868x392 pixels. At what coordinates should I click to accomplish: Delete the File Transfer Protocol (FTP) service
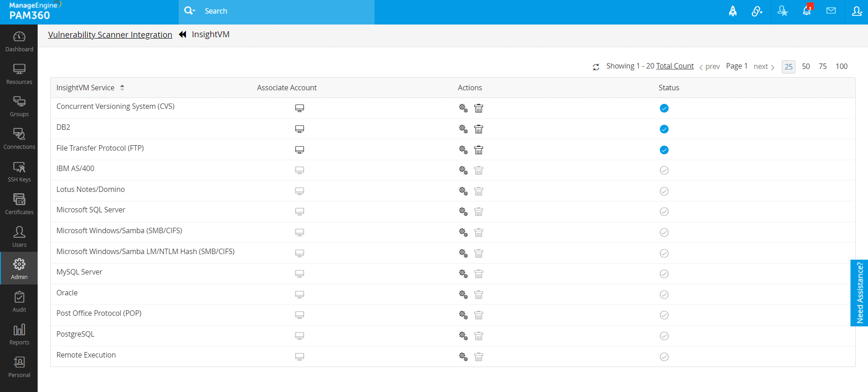478,150
